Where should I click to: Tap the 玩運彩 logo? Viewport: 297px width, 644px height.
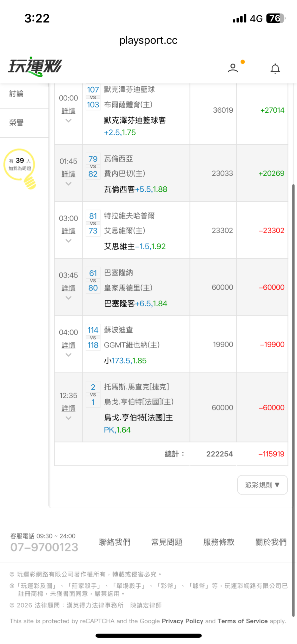[x=35, y=66]
